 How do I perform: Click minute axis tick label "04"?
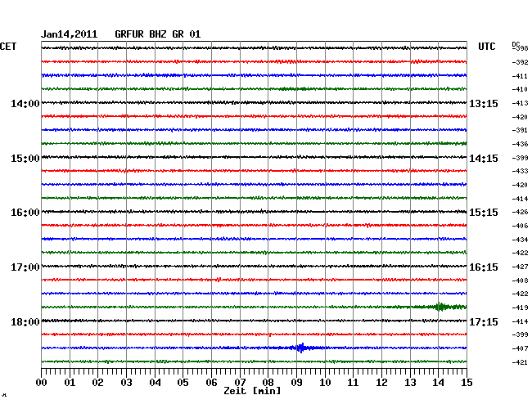(155, 383)
